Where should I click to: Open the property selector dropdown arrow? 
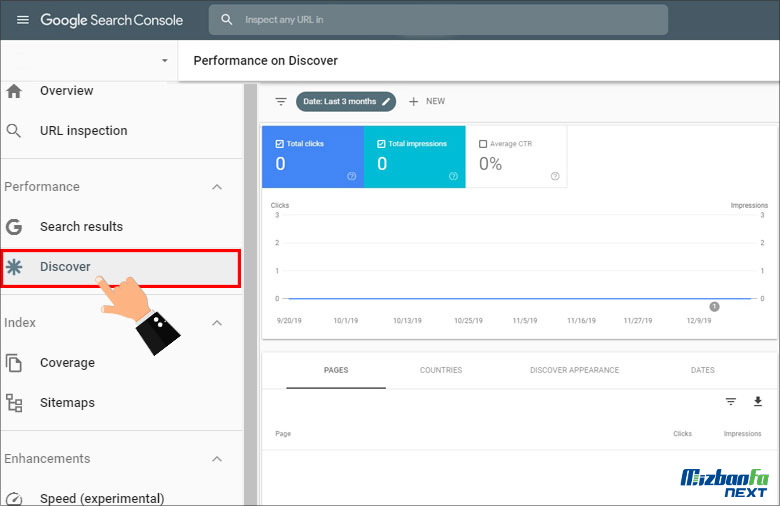pyautogui.click(x=165, y=61)
